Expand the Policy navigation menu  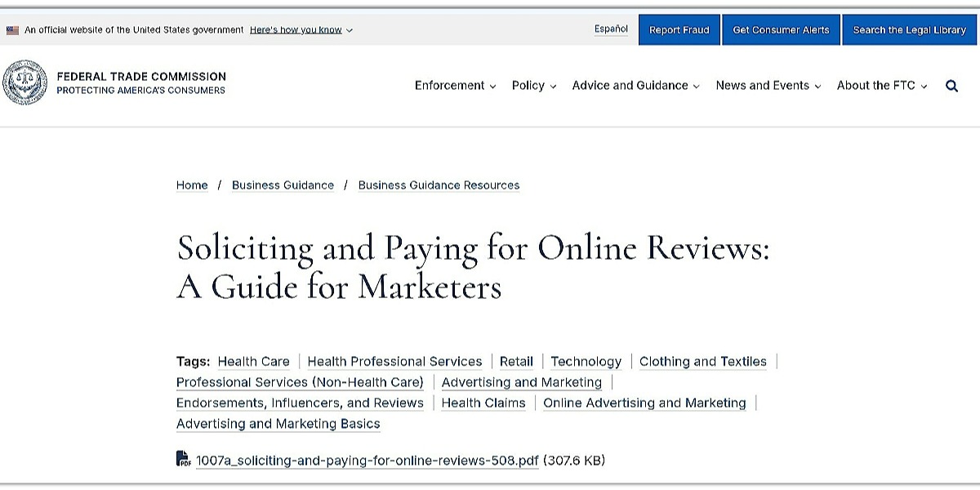point(533,86)
